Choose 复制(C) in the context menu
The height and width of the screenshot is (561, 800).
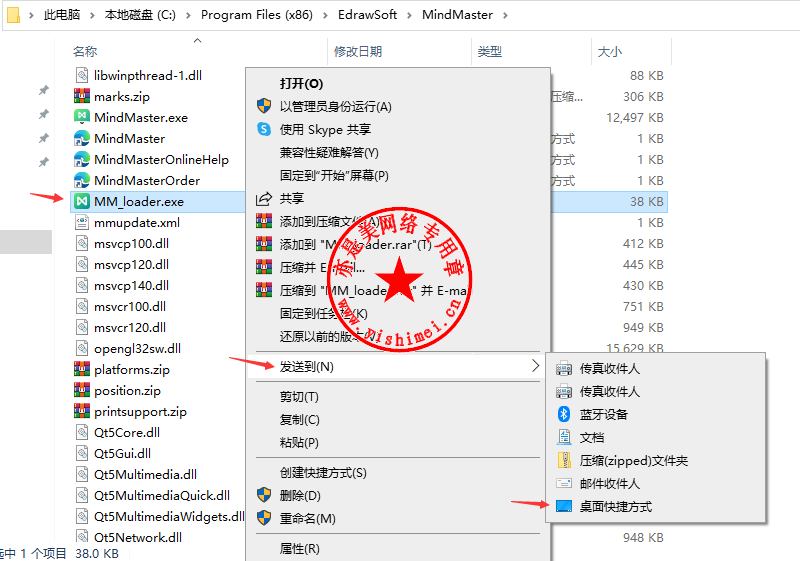pyautogui.click(x=299, y=420)
